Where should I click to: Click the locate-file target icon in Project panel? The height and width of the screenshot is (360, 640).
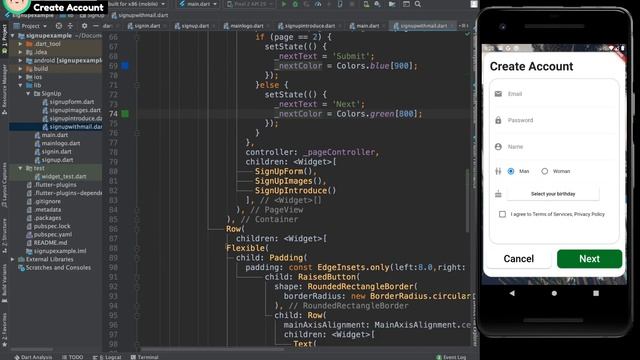click(59, 26)
